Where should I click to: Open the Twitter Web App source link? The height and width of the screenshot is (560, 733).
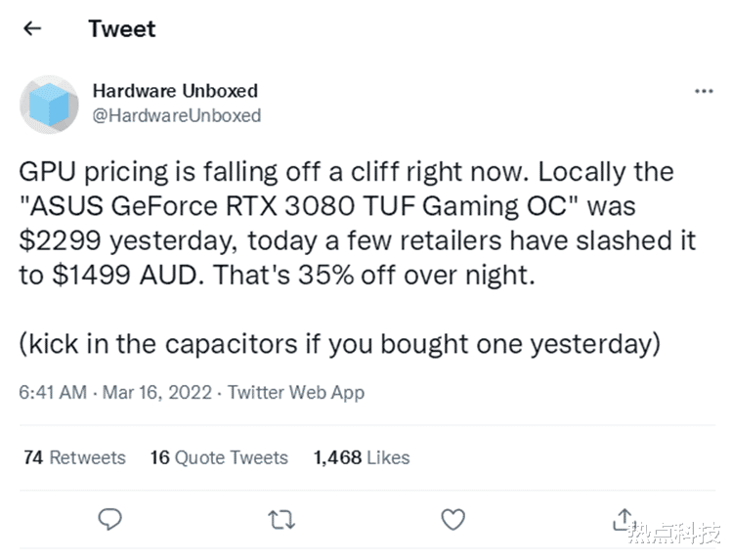(295, 392)
